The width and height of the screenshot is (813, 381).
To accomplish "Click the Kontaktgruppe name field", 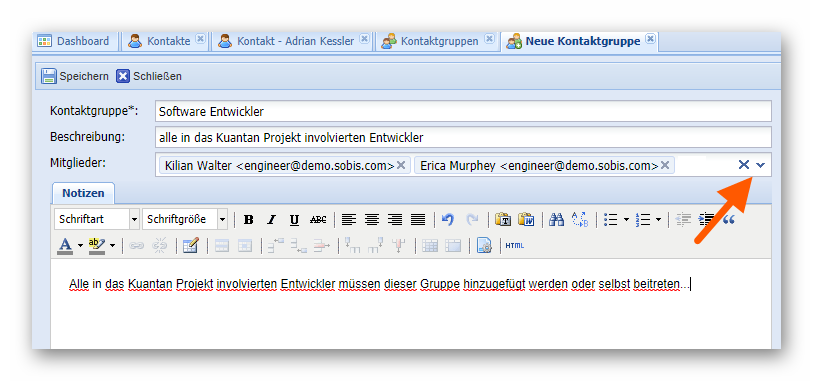I will pyautogui.click(x=463, y=111).
